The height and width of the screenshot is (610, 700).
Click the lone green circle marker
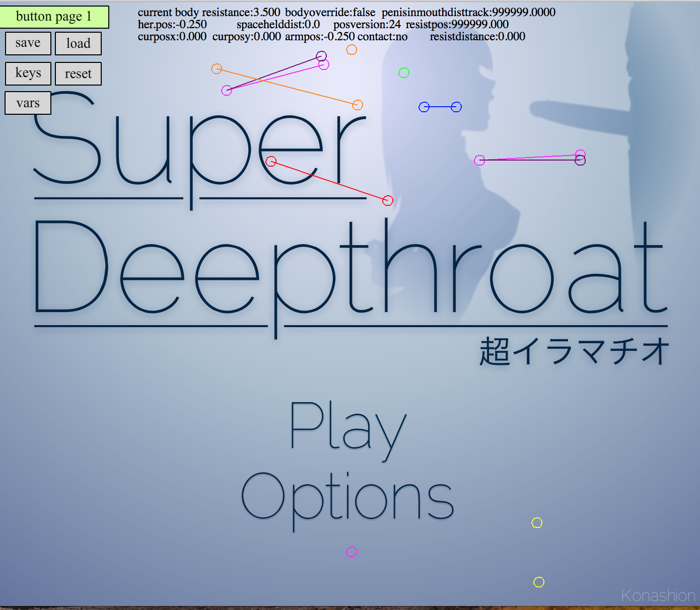tap(404, 73)
